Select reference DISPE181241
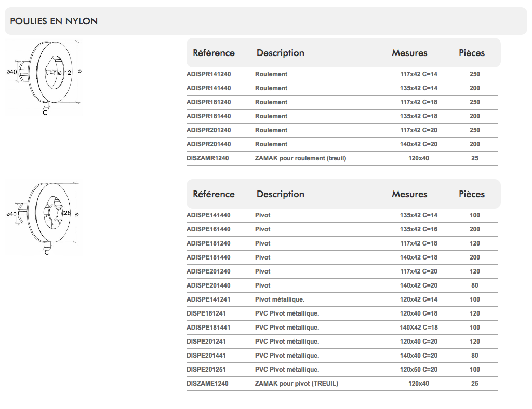532x409 pixels. 206,313
